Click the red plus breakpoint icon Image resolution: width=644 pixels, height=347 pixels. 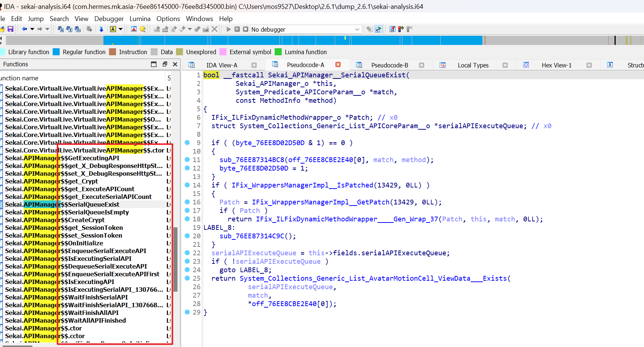coord(401,29)
